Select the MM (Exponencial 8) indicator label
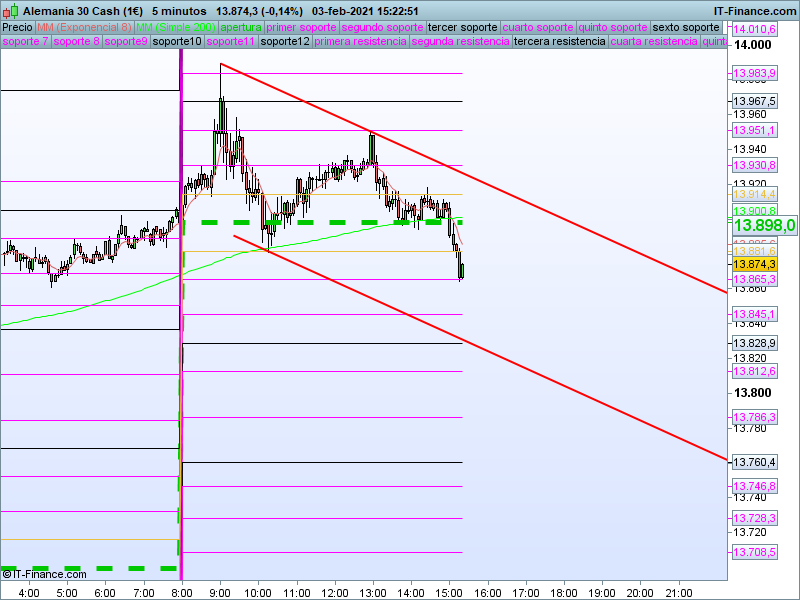Screen dimensions: 800x600 [x=84, y=27]
